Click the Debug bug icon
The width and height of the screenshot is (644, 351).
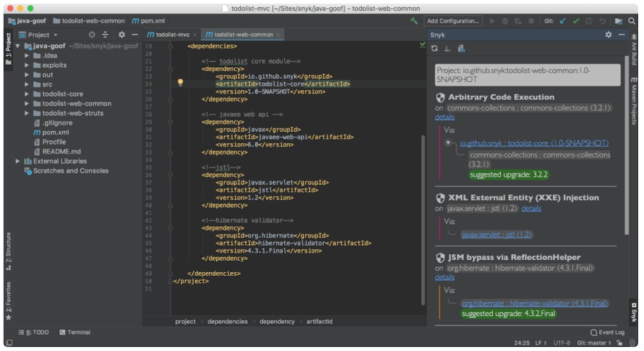click(x=505, y=21)
